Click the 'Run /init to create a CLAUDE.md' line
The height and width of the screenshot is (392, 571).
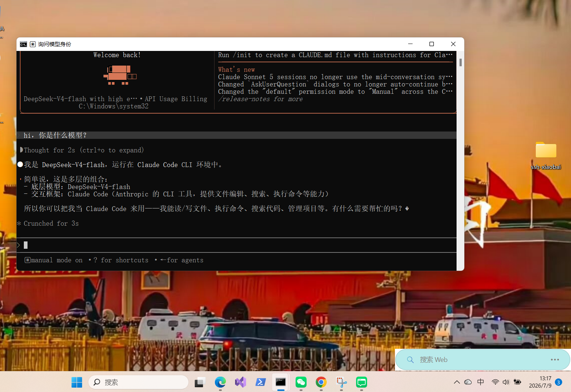click(335, 55)
